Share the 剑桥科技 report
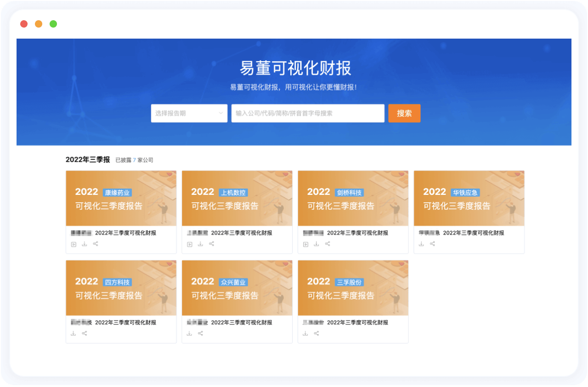This screenshot has width=588, height=387. pyautogui.click(x=328, y=244)
